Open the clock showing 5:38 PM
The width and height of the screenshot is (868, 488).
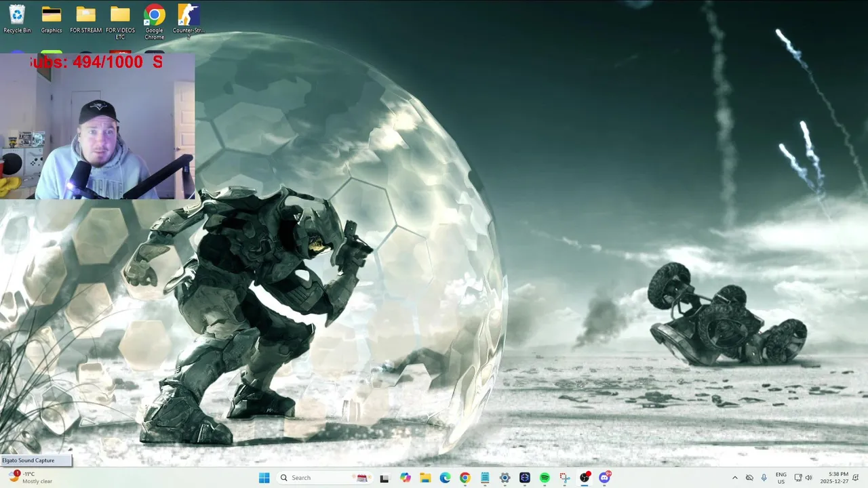point(834,478)
